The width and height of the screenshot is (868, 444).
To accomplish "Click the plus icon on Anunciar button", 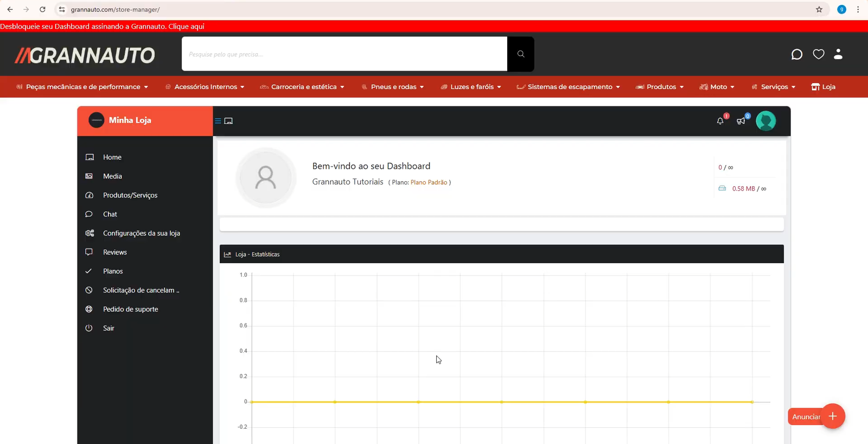I will [833, 416].
